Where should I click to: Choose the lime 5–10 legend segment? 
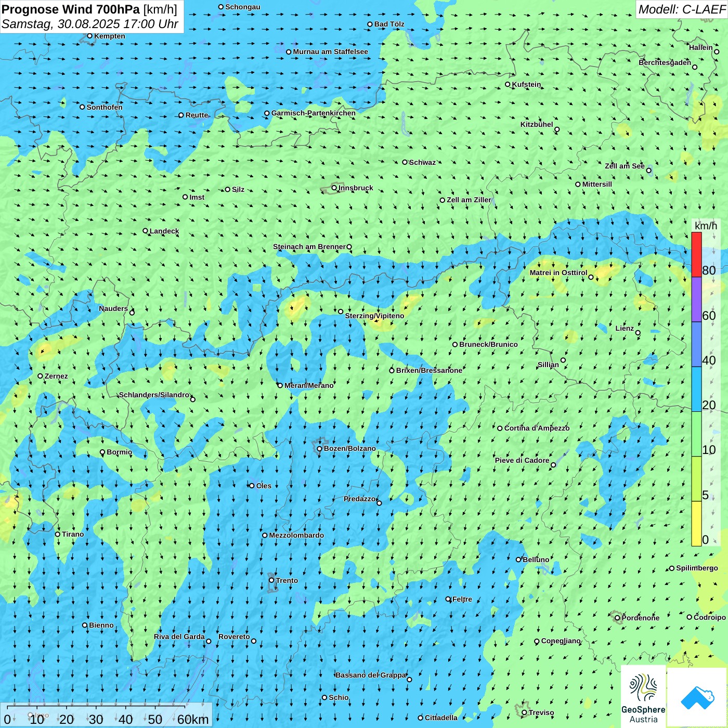coord(696,479)
